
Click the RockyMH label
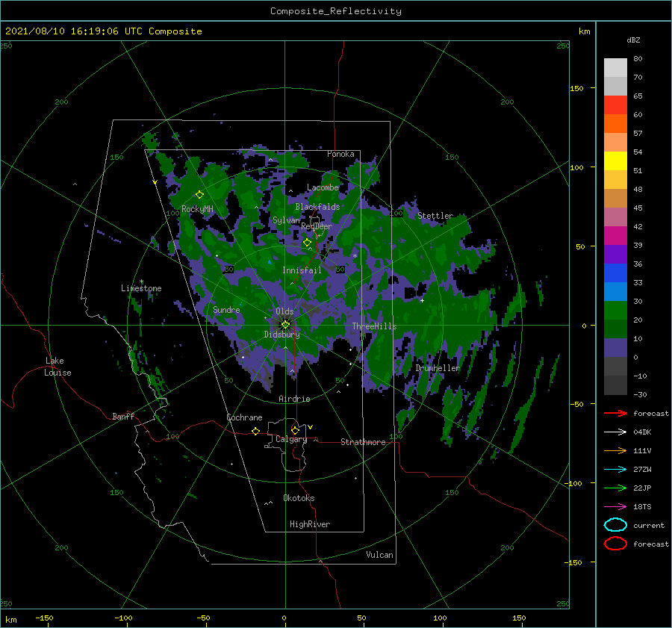[x=197, y=209]
